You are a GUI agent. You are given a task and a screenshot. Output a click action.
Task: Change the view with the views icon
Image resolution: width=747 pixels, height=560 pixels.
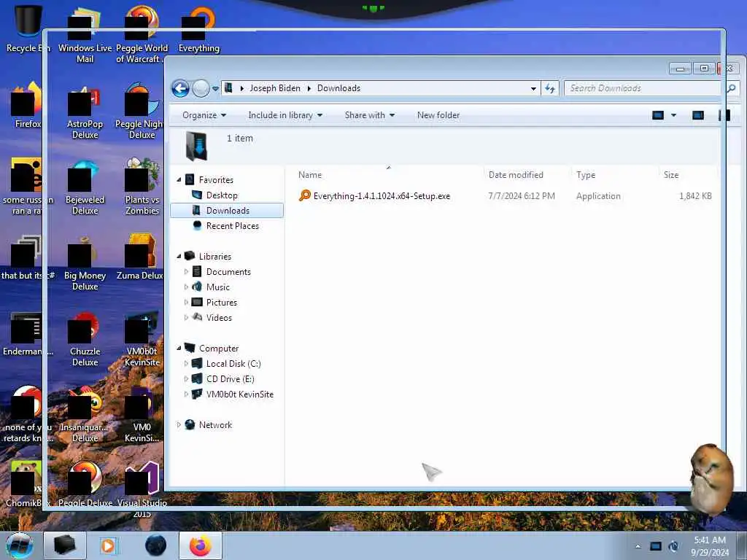658,115
